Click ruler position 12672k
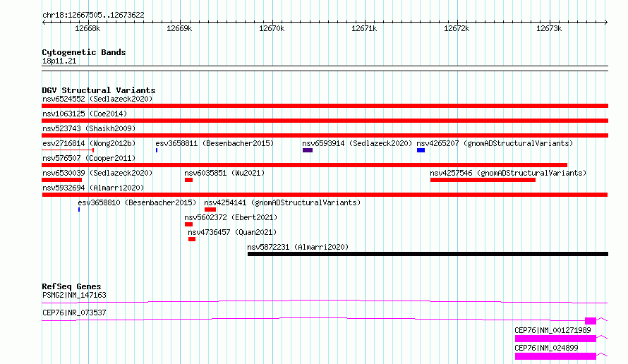The width and height of the screenshot is (628, 364). [457, 28]
